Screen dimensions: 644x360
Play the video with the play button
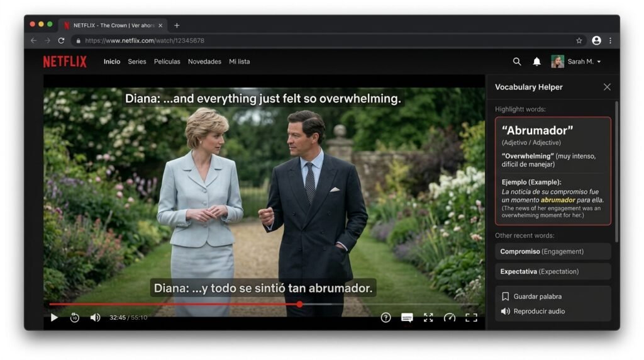click(54, 317)
